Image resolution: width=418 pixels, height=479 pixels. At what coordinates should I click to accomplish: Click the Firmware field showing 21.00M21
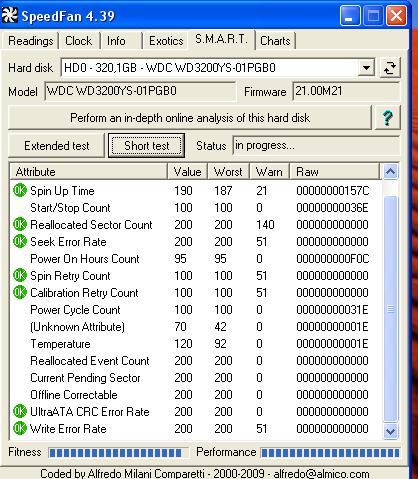[346, 91]
